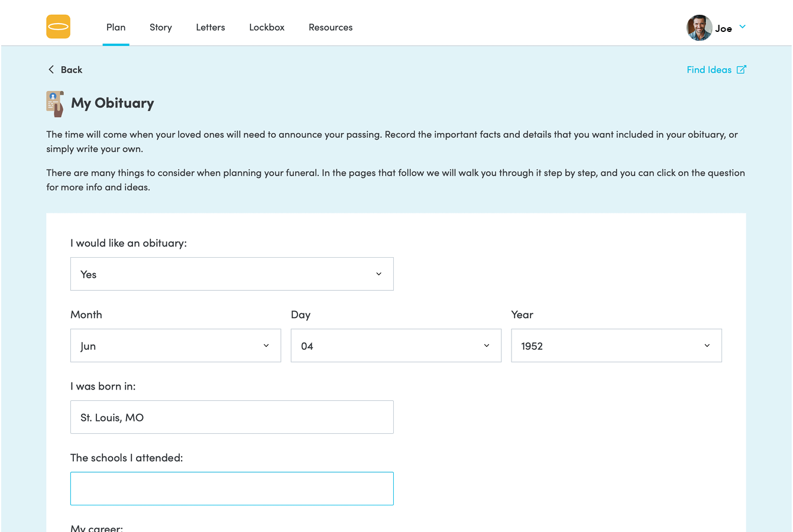Click the Month label
The height and width of the screenshot is (532, 793).
(86, 314)
